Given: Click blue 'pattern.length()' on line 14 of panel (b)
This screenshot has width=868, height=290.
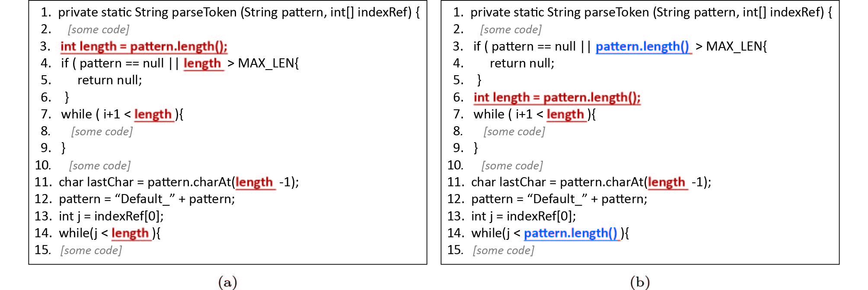Looking at the screenshot, I should click(571, 233).
